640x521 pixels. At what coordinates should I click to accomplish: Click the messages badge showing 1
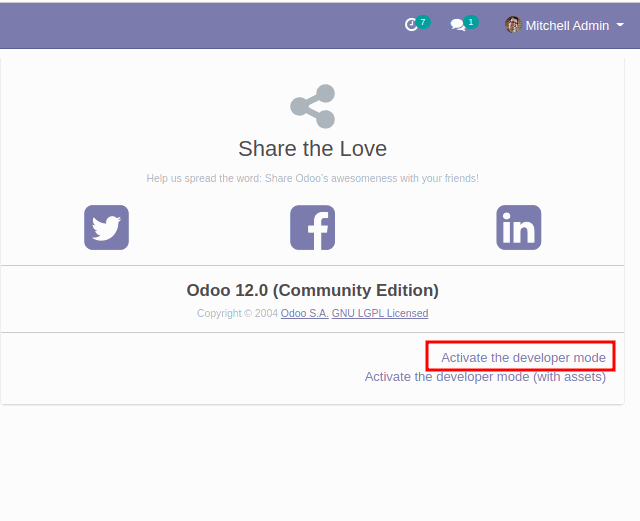471,22
